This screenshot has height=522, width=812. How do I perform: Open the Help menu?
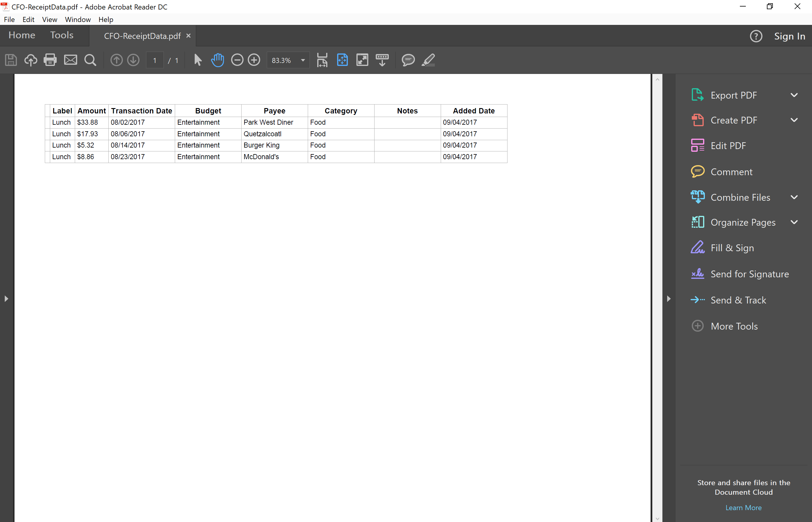(x=106, y=19)
